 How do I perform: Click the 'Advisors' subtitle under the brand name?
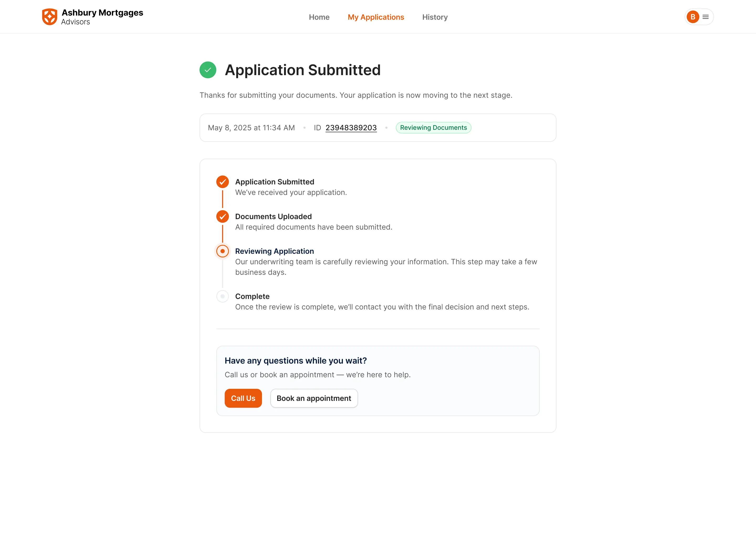(x=75, y=22)
